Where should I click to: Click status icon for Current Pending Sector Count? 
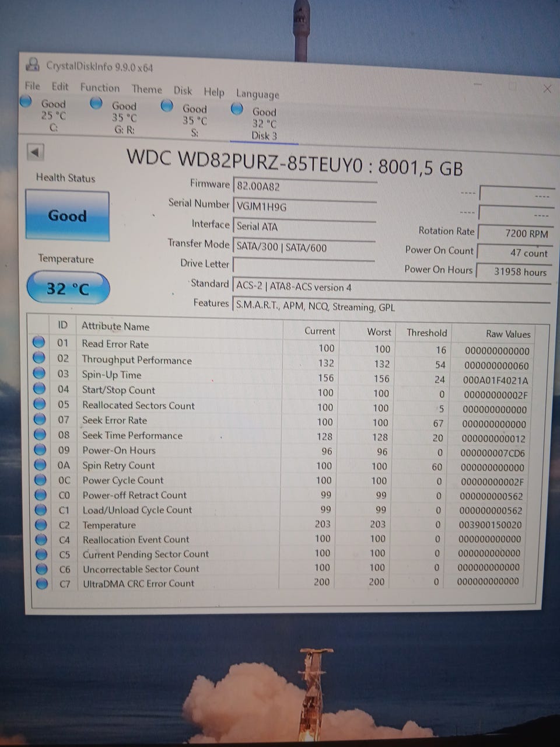click(x=41, y=554)
